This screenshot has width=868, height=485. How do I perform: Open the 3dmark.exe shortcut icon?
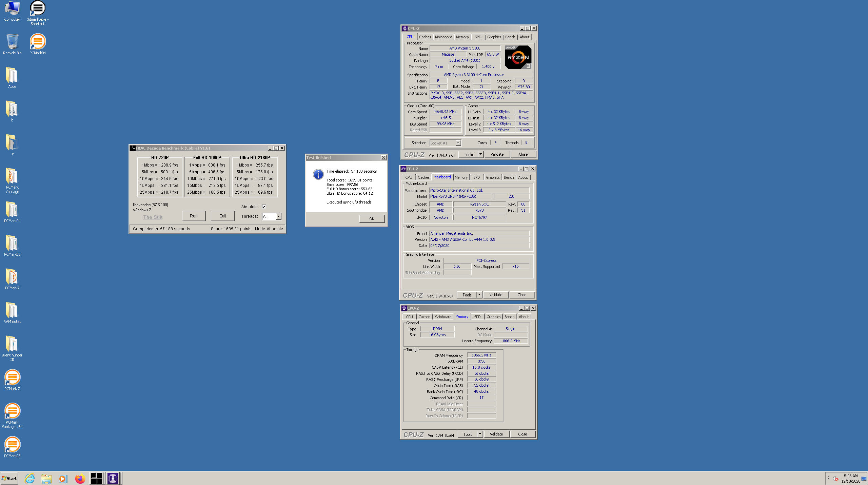coord(38,13)
